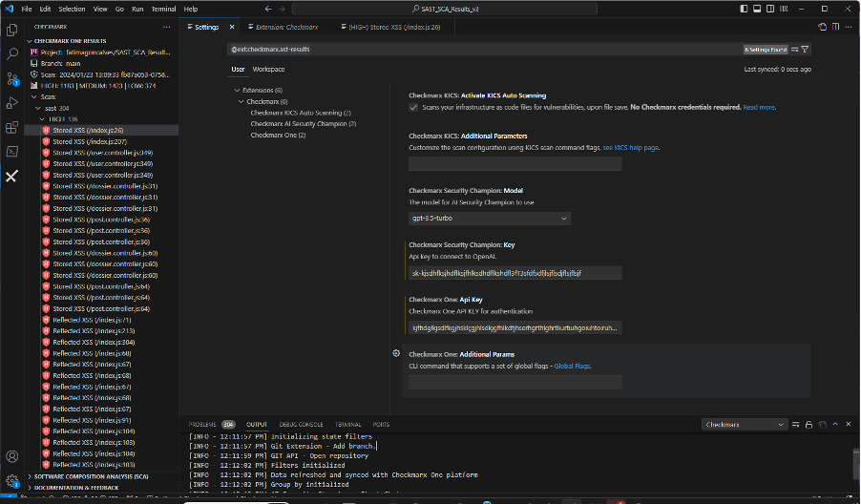Close the bottom panel
This screenshot has height=504, width=861.
point(849,425)
